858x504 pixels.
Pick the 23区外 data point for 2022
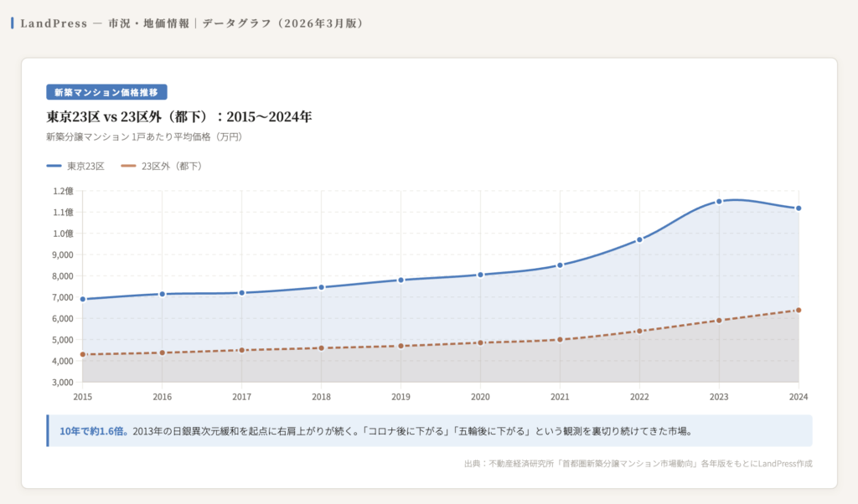639,331
